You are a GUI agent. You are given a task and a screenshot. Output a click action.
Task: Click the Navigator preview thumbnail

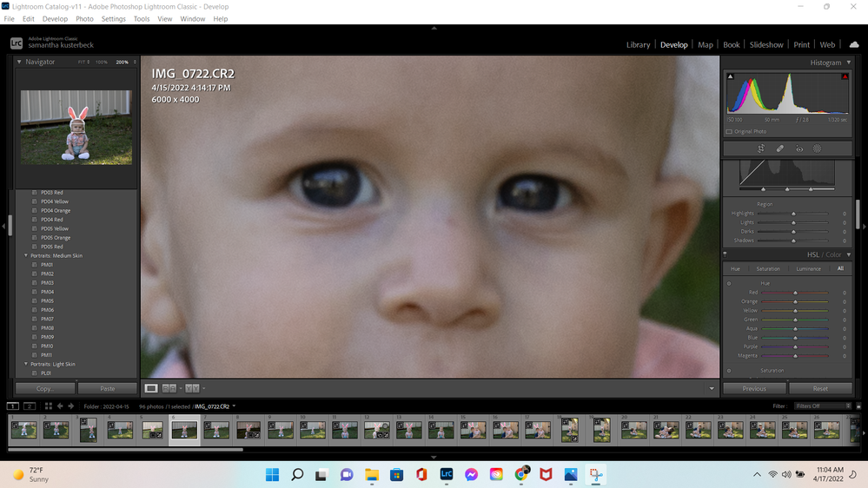click(x=76, y=128)
